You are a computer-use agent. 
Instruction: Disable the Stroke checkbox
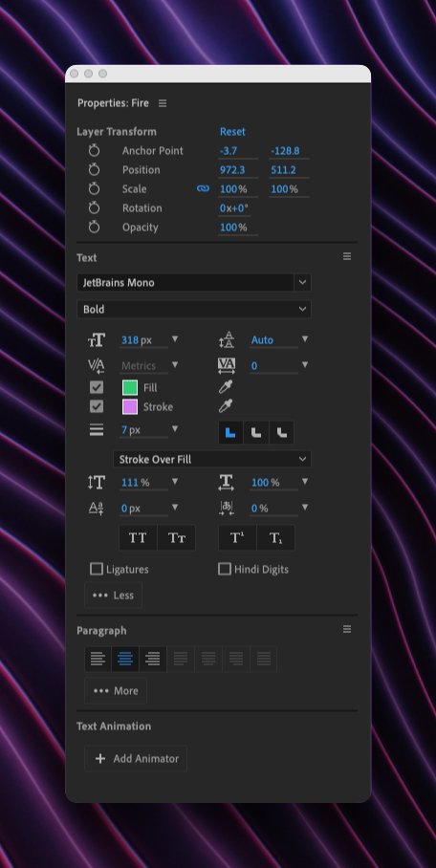97,407
